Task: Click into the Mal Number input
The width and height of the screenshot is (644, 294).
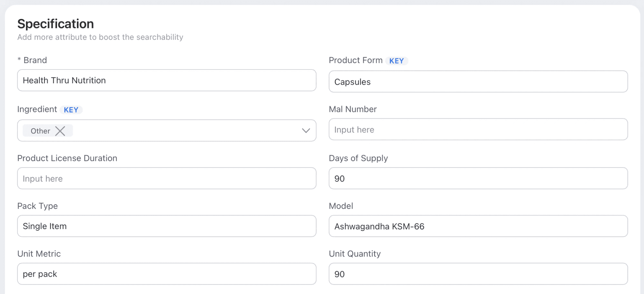Action: click(x=478, y=130)
